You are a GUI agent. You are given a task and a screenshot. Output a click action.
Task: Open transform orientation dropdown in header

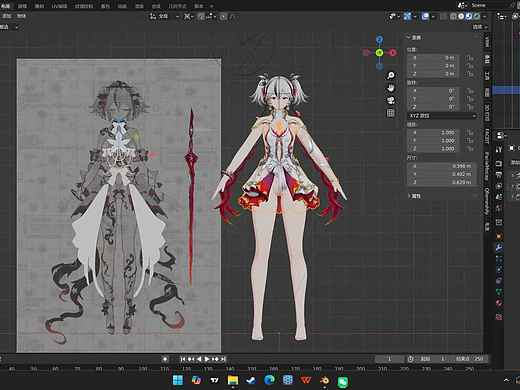163,16
